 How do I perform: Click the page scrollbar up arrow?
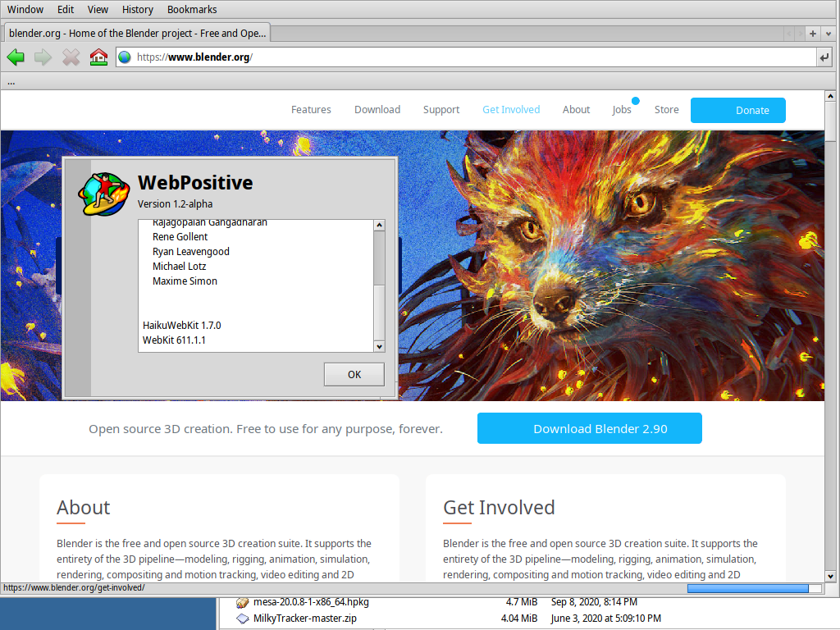(x=830, y=96)
